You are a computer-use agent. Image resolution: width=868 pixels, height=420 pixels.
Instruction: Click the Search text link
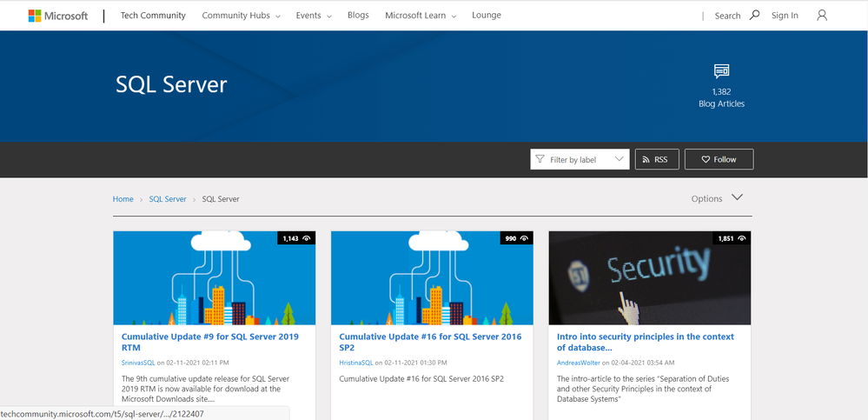[727, 16]
